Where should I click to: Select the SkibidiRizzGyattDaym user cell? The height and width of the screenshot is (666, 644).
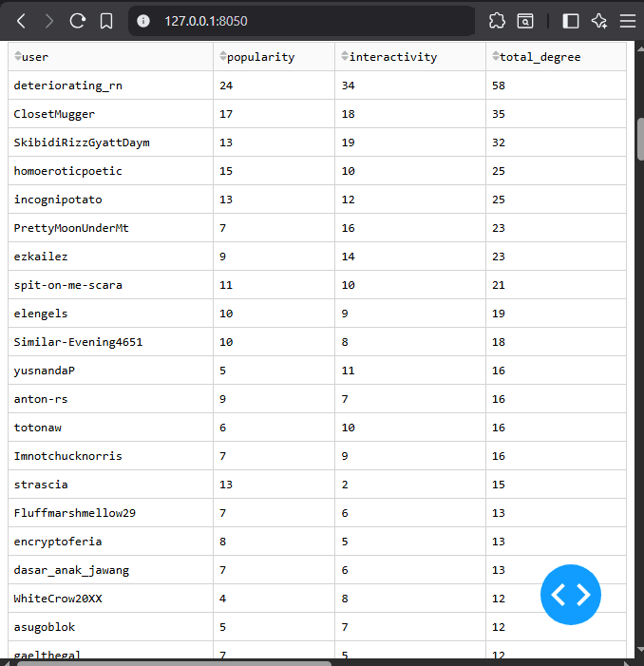[110, 143]
